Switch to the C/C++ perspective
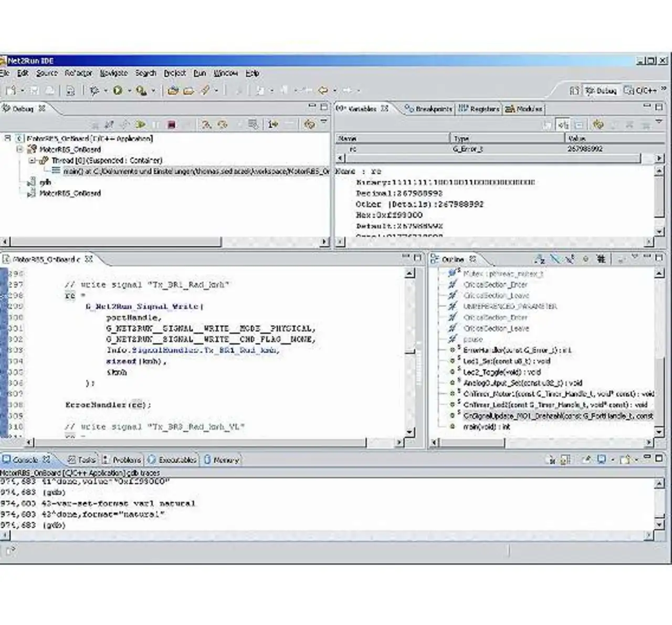 point(640,90)
